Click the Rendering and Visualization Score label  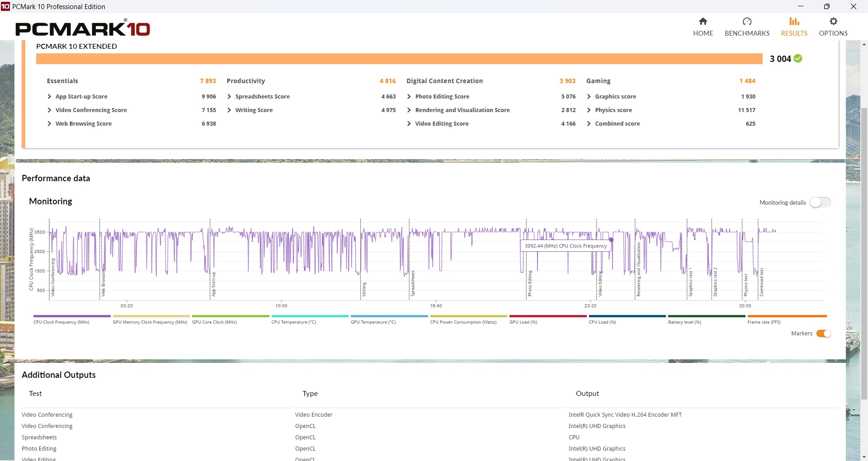462,110
